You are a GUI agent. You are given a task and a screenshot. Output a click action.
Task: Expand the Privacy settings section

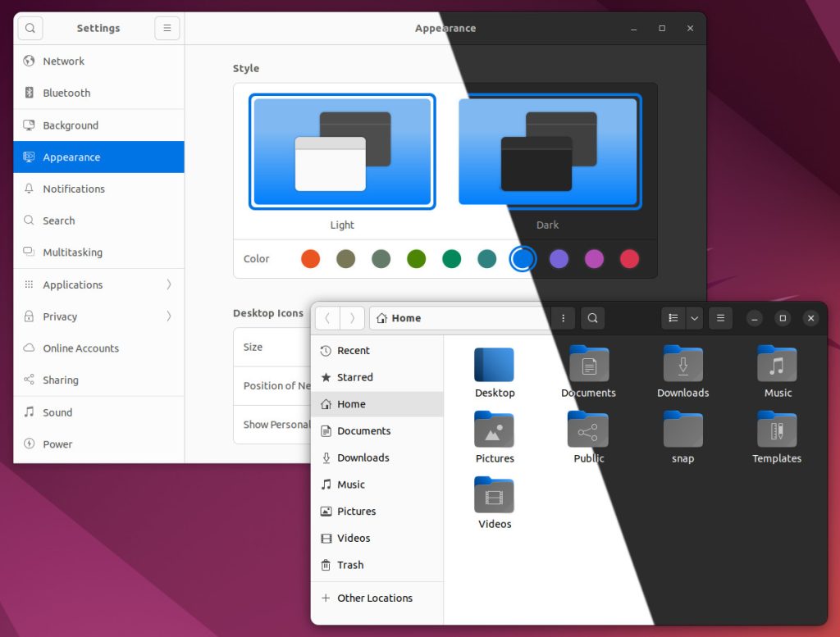click(x=98, y=316)
